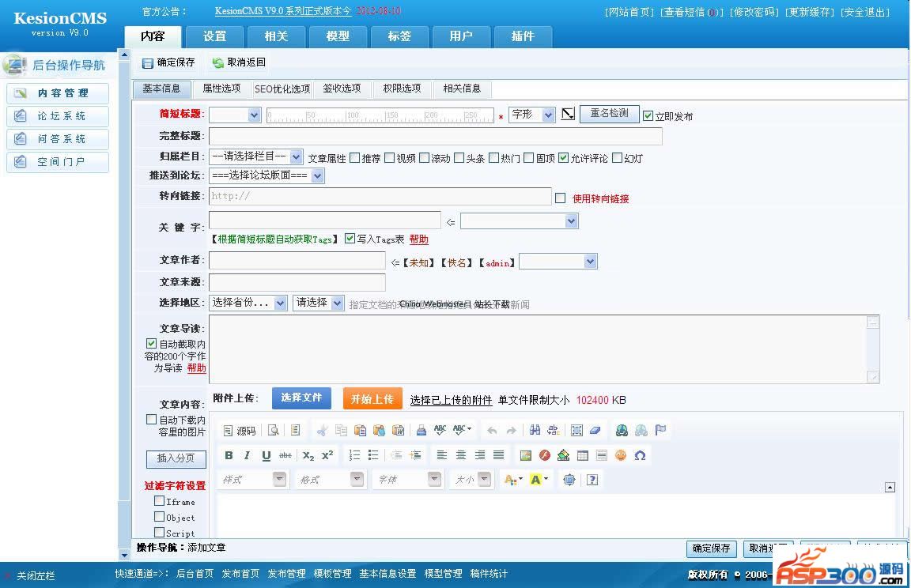The image size is (911, 588).
Task: Open 选择已上传的附件 link
Action: 451,401
